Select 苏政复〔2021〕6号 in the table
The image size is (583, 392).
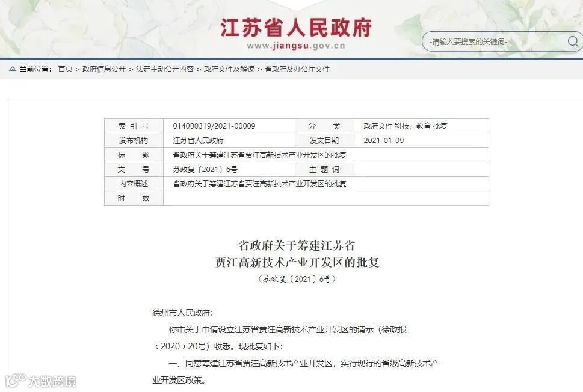pyautogui.click(x=205, y=170)
